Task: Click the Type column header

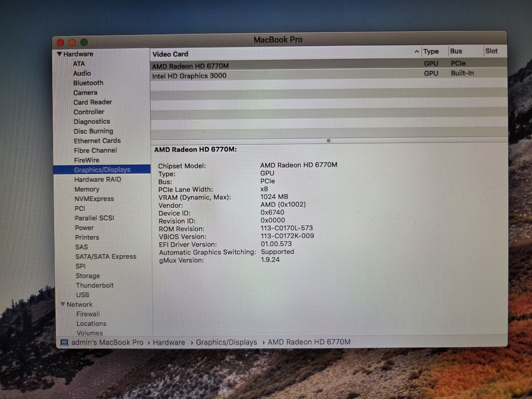Action: point(431,52)
